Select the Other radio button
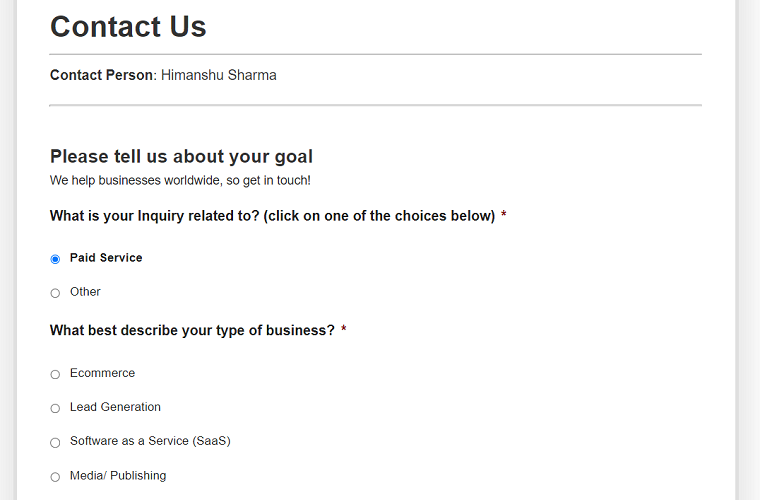The image size is (760, 500). coord(55,293)
